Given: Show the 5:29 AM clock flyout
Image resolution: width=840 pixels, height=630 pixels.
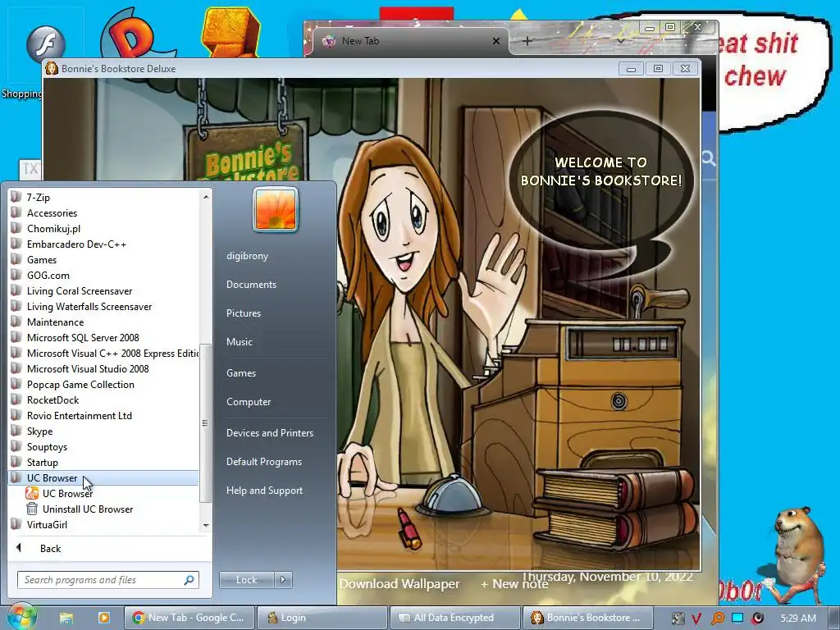Looking at the screenshot, I should pos(798,618).
